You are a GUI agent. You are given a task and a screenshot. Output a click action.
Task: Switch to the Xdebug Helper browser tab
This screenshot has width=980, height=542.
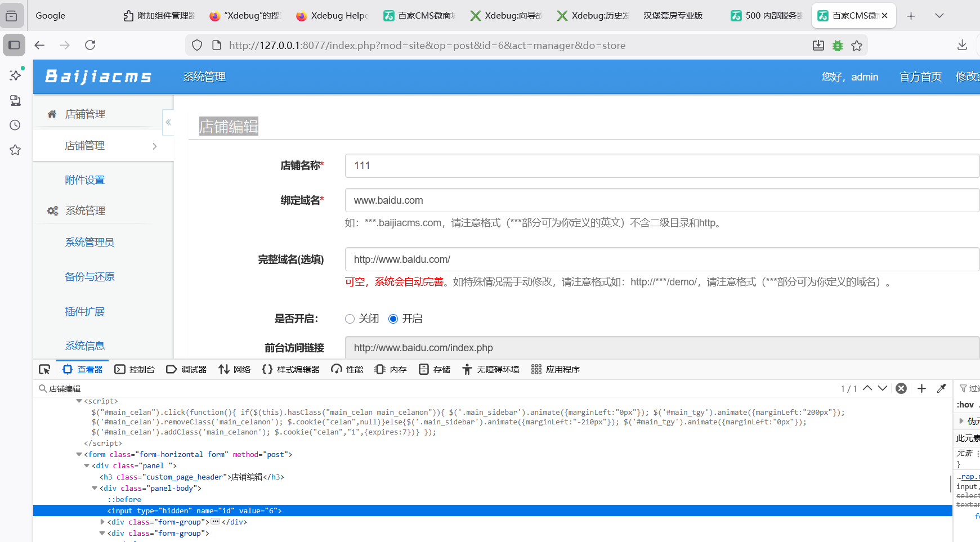tap(332, 16)
